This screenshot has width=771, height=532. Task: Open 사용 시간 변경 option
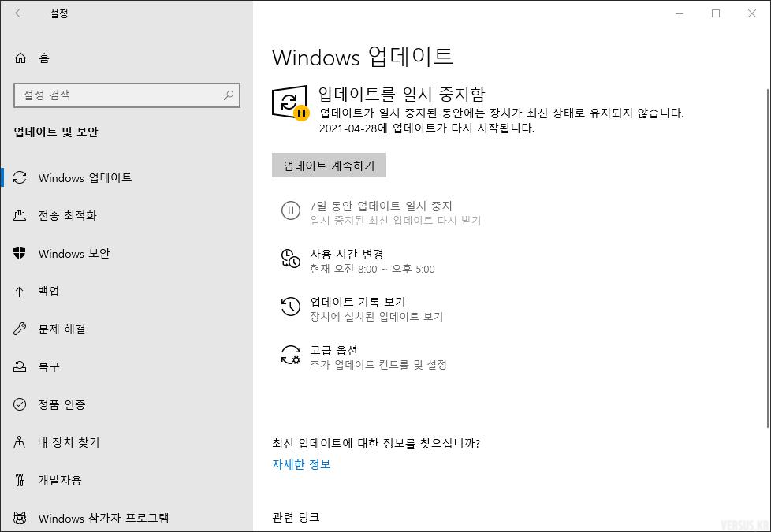(346, 254)
